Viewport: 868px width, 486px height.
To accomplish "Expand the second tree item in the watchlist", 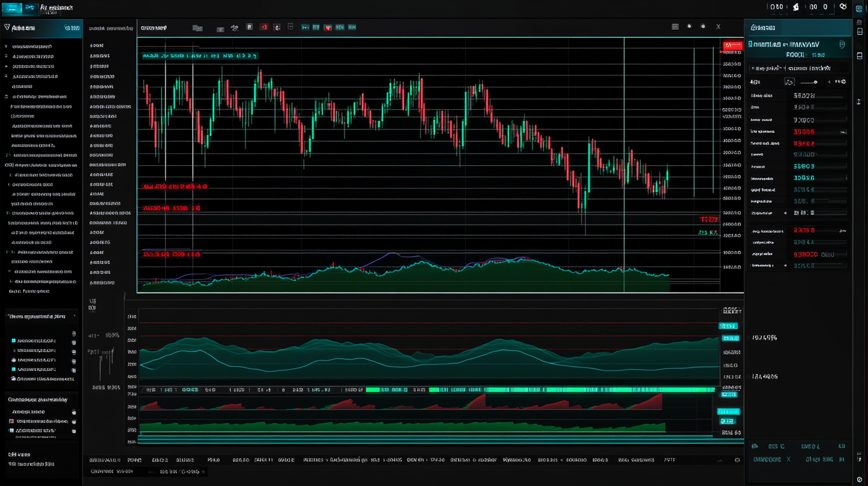I will coord(6,57).
